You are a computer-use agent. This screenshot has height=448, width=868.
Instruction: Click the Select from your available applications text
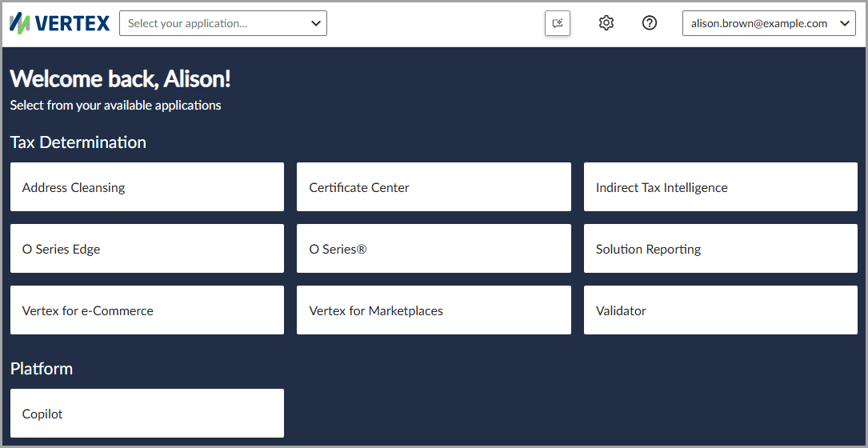coord(116,106)
